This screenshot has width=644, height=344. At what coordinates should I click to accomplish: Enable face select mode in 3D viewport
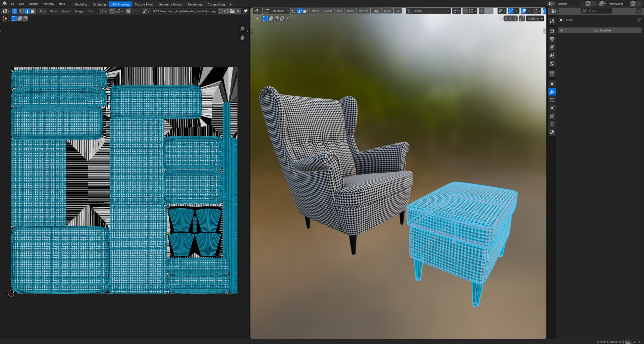coord(305,11)
